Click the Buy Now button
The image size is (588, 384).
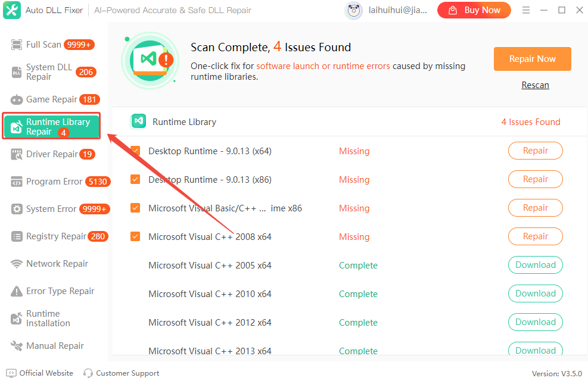pyautogui.click(x=474, y=10)
